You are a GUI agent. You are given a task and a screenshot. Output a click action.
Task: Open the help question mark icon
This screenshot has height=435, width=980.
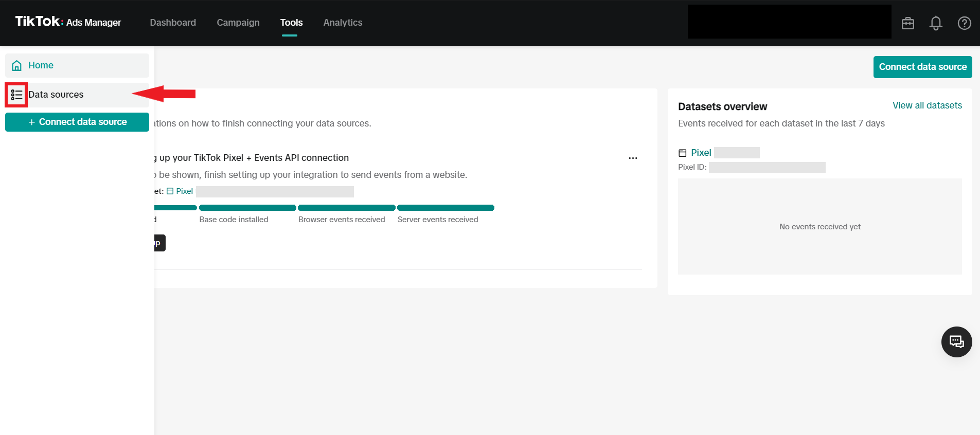click(x=964, y=23)
